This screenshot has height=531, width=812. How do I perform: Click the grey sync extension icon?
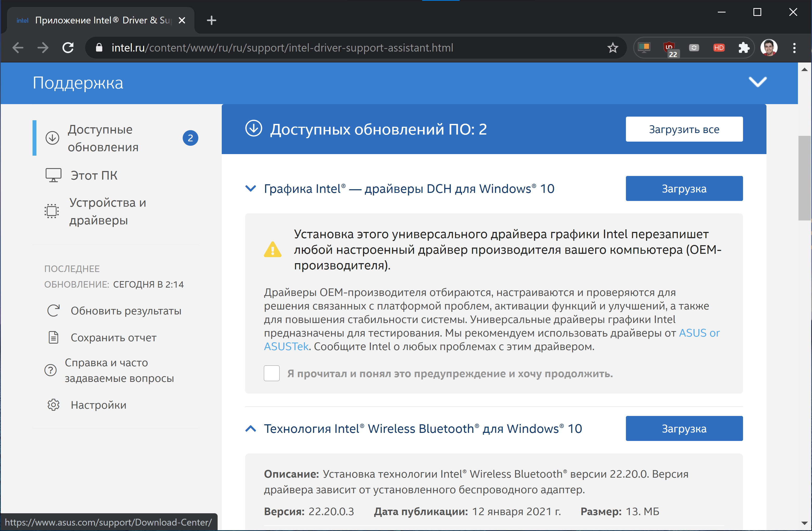694,47
